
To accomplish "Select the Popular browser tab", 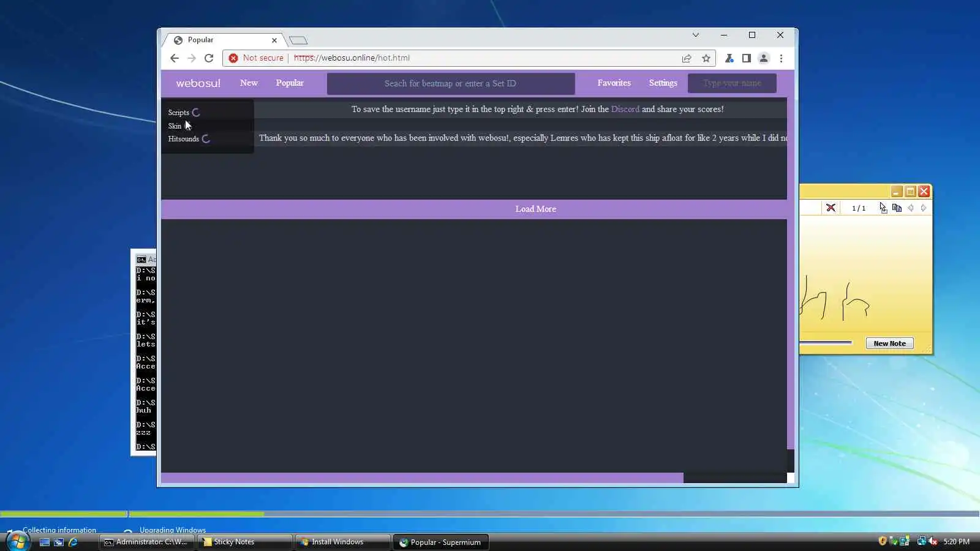I will pyautogui.click(x=224, y=40).
